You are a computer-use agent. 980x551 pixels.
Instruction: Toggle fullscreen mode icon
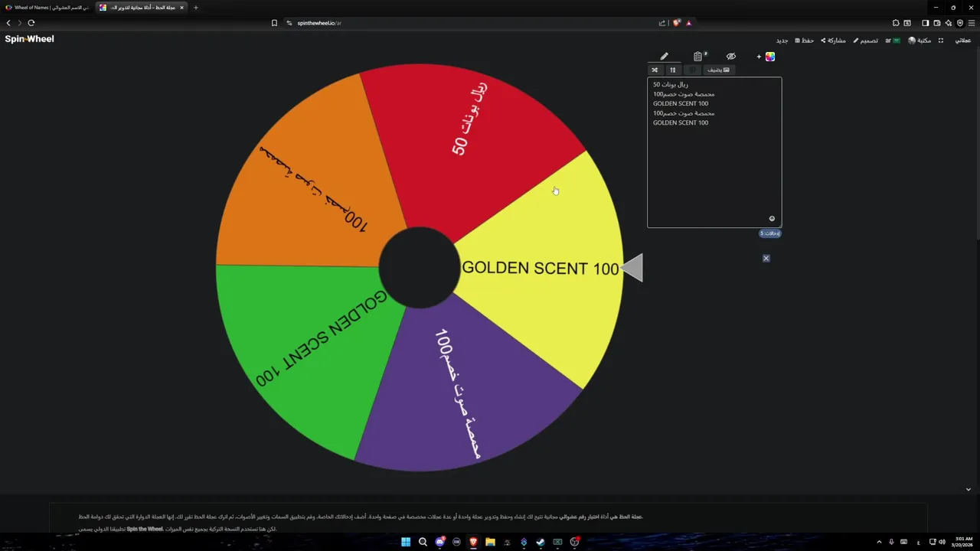point(941,41)
